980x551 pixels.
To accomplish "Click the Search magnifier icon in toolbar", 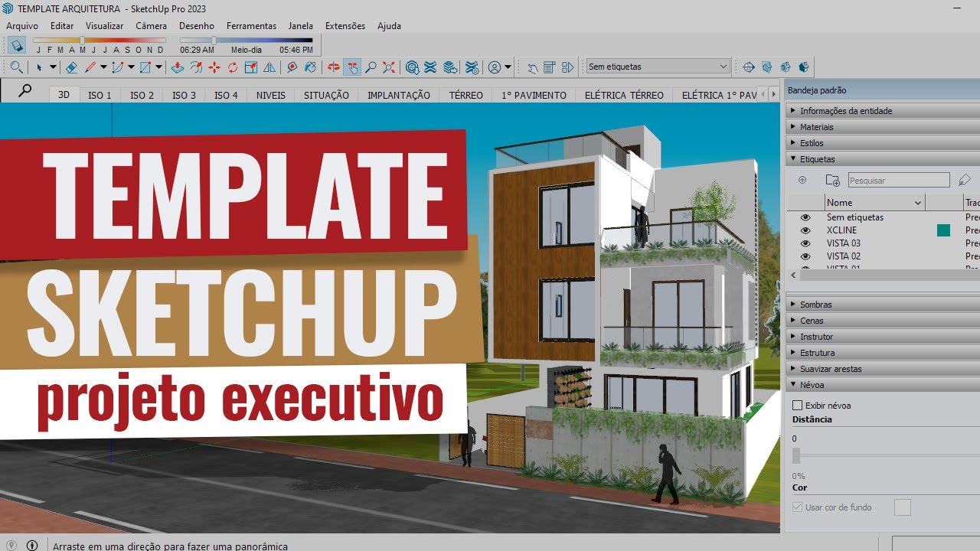I will (x=16, y=67).
